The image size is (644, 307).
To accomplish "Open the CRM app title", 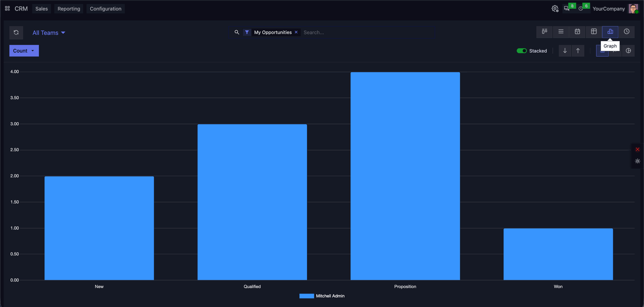I will (21, 9).
